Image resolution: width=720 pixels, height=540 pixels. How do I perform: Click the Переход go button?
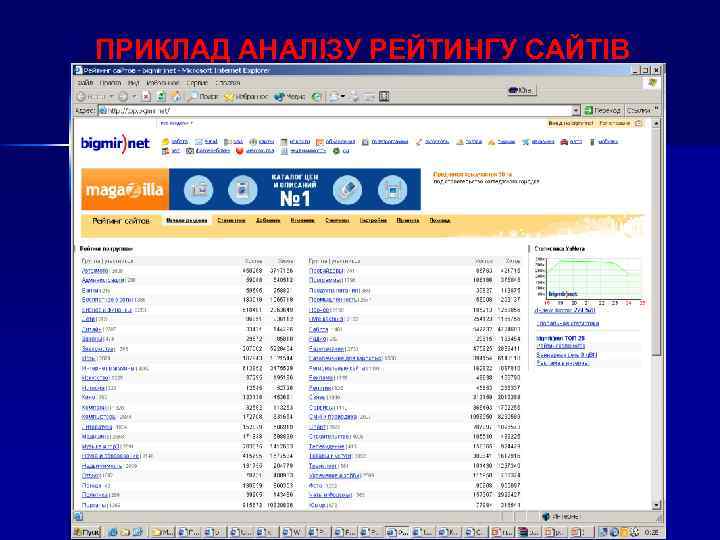click(602, 111)
